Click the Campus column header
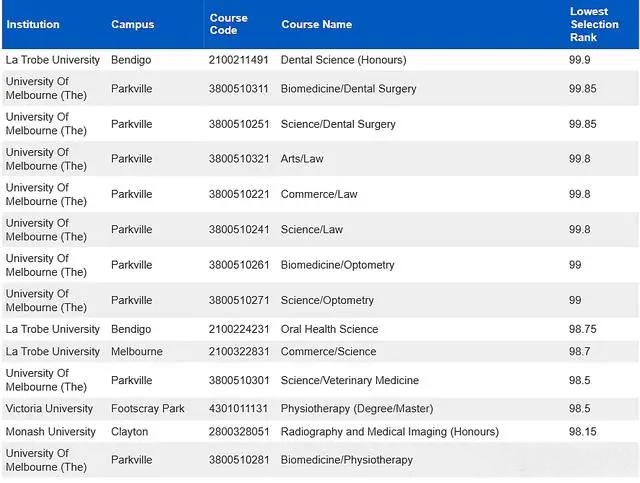The image size is (640, 483). (x=133, y=24)
